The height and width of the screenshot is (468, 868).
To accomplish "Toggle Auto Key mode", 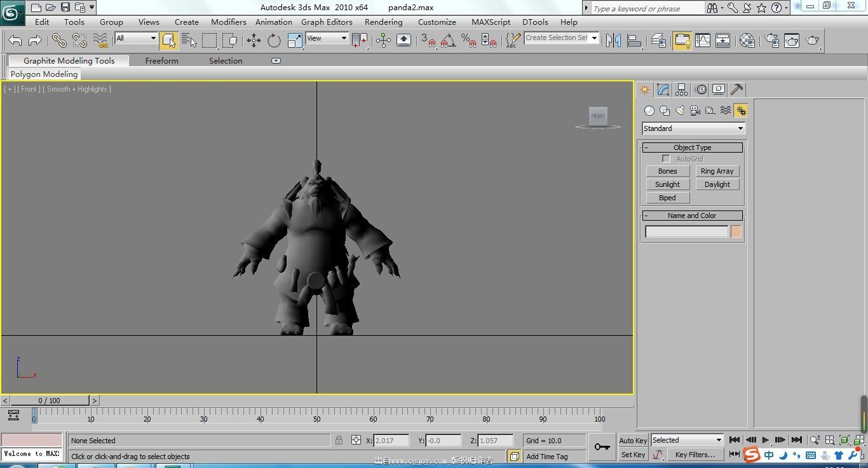I will [x=633, y=441].
